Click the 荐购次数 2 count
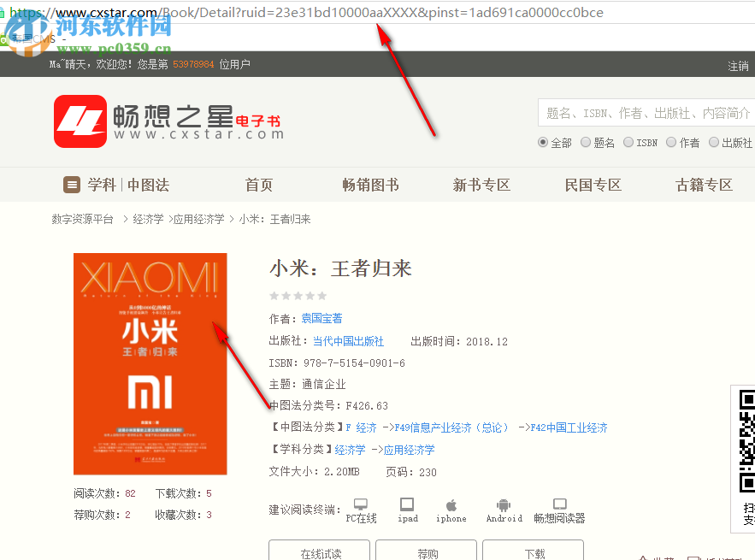 pyautogui.click(x=102, y=515)
